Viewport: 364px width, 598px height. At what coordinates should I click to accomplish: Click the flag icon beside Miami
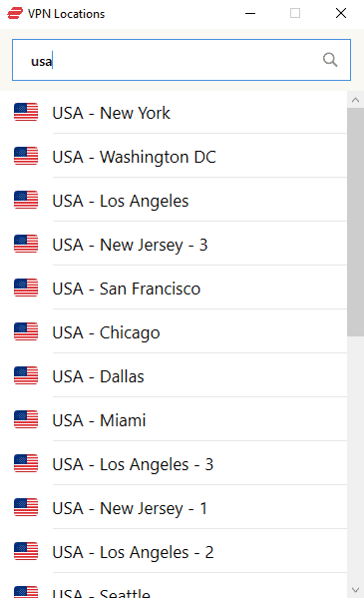coord(26,419)
